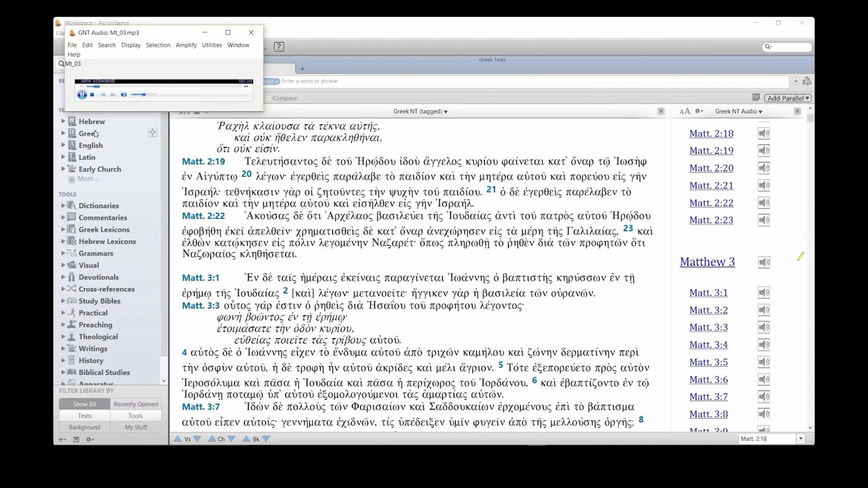868x488 pixels.
Task: Click text size AA icon in audio pane
Action: [x=685, y=111]
